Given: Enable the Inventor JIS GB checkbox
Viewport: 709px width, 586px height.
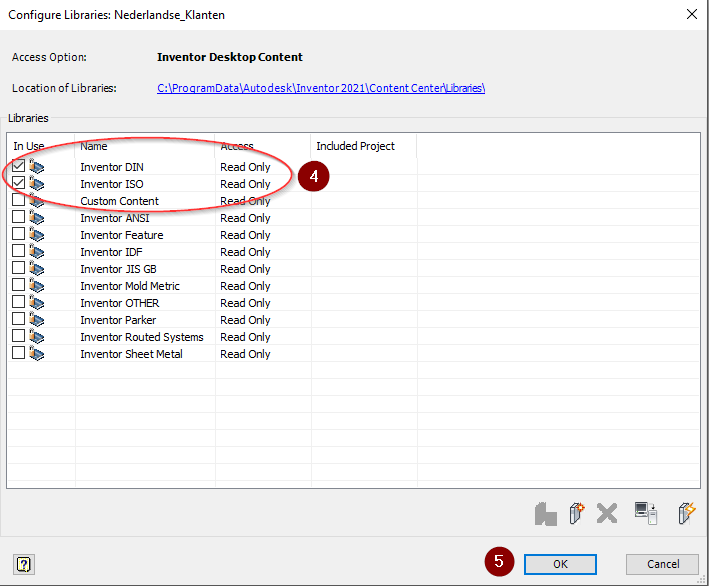Looking at the screenshot, I should [19, 268].
